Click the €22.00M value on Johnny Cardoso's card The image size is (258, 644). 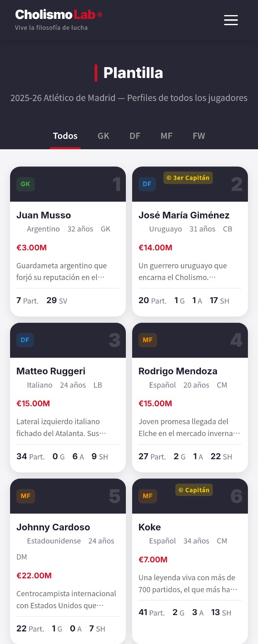[x=34, y=575]
